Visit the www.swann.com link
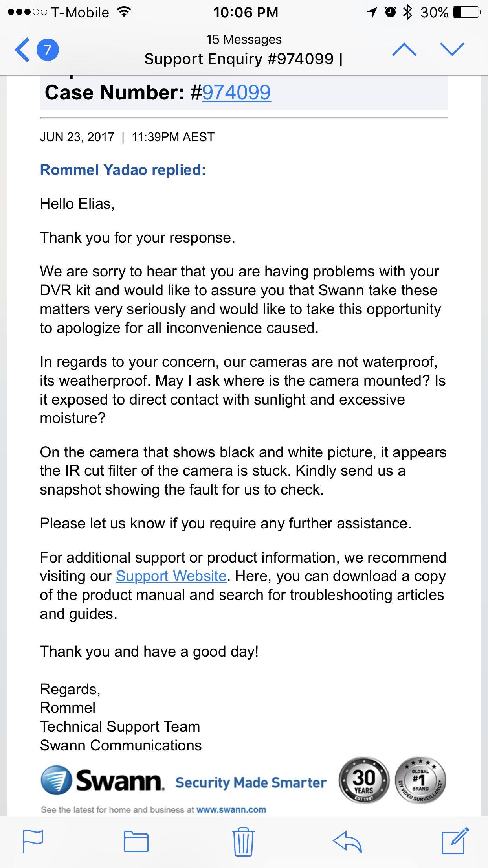 (231, 810)
